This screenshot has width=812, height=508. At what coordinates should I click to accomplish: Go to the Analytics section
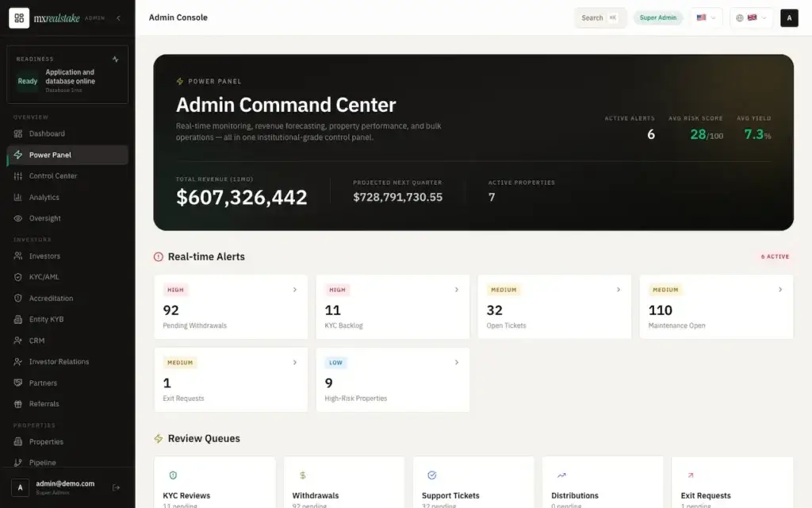tap(67, 198)
